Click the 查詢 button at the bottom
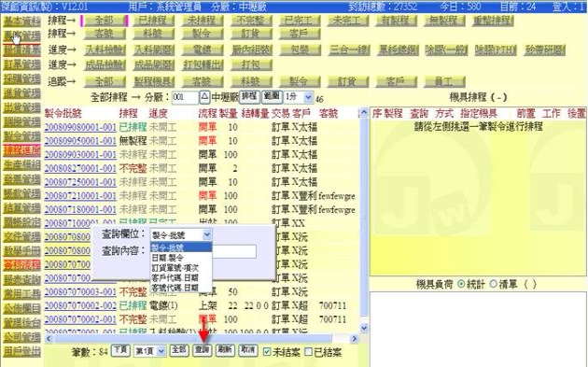 (x=203, y=350)
